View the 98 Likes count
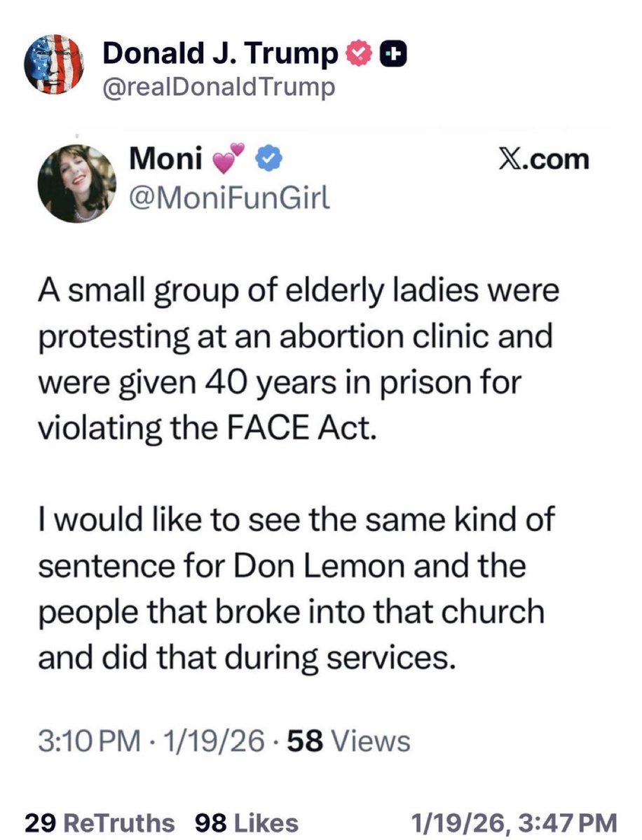This screenshot has width=642, height=840. tap(247, 822)
